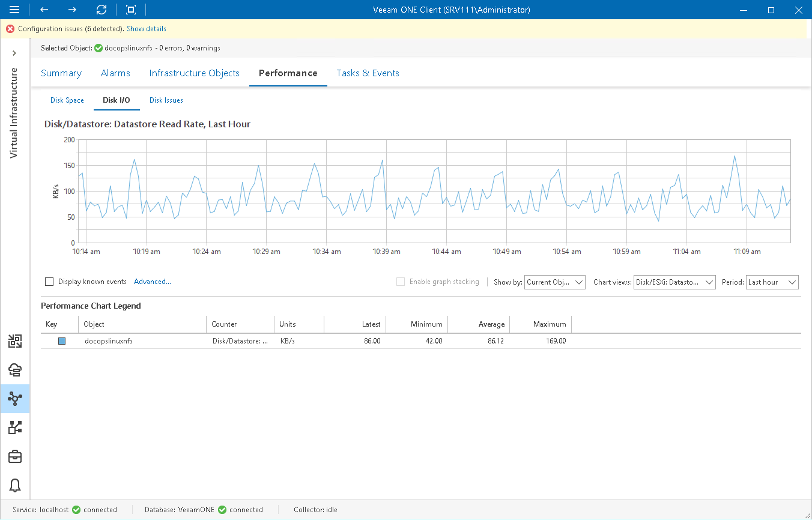Sort legend by the Object column header
Image resolution: width=812 pixels, height=520 pixels.
[x=142, y=324]
